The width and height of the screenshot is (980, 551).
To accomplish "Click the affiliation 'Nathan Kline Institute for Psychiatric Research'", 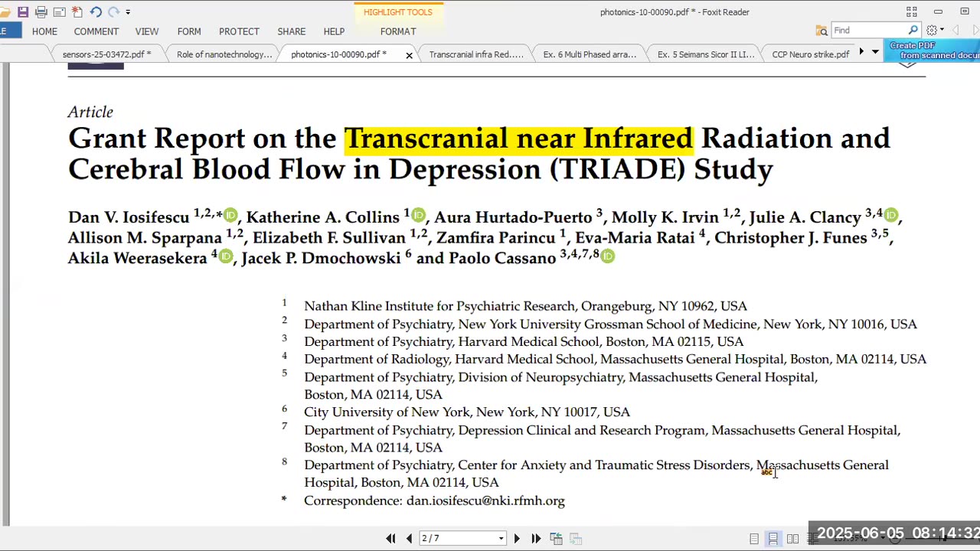I will pos(439,306).
